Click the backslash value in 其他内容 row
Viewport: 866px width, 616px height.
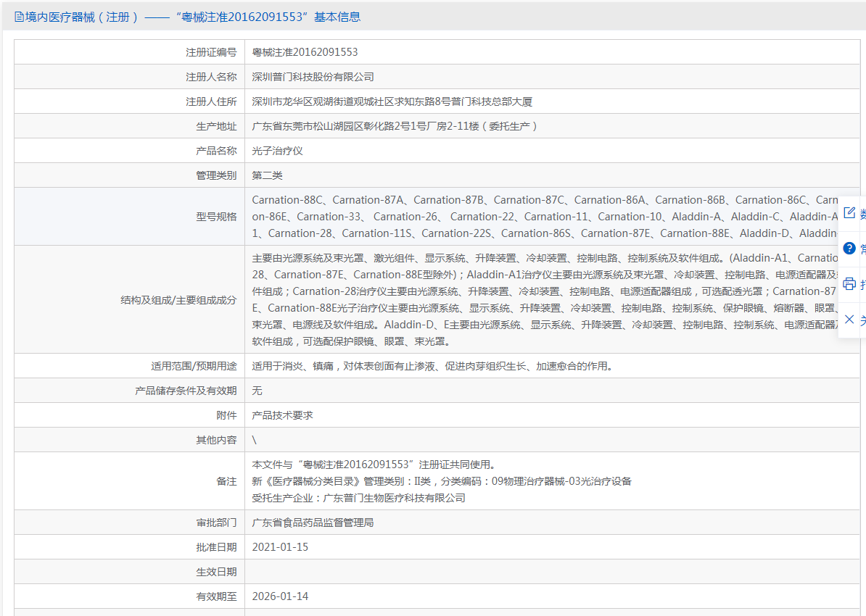(x=254, y=441)
